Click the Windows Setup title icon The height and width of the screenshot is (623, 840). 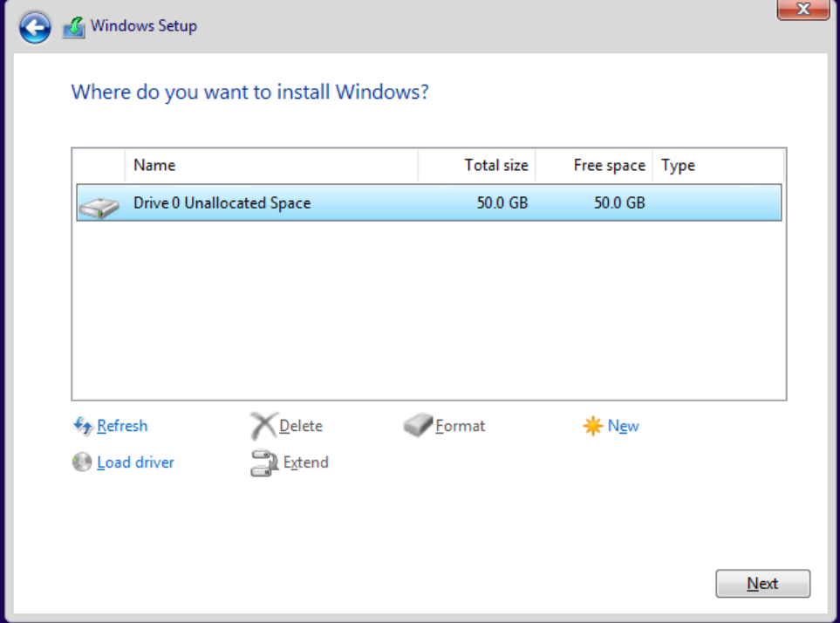pyautogui.click(x=75, y=27)
